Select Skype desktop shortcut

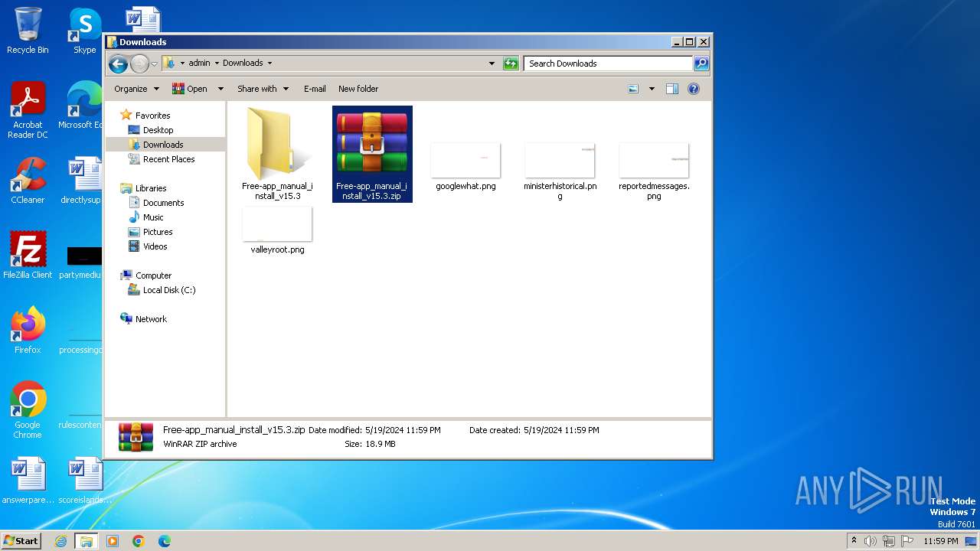[x=85, y=31]
